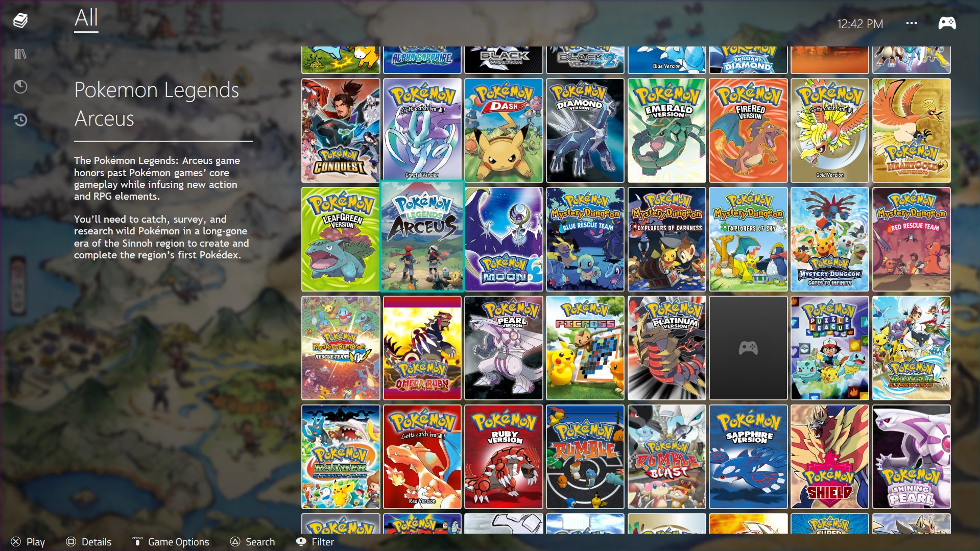Select Pokémon Puzzle League cover
Screen dimensions: 980x551
point(830,348)
